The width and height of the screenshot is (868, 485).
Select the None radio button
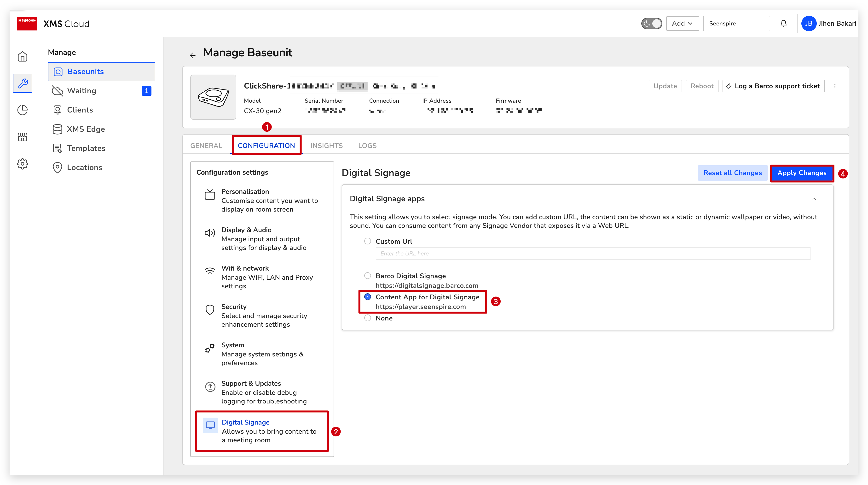pos(368,318)
